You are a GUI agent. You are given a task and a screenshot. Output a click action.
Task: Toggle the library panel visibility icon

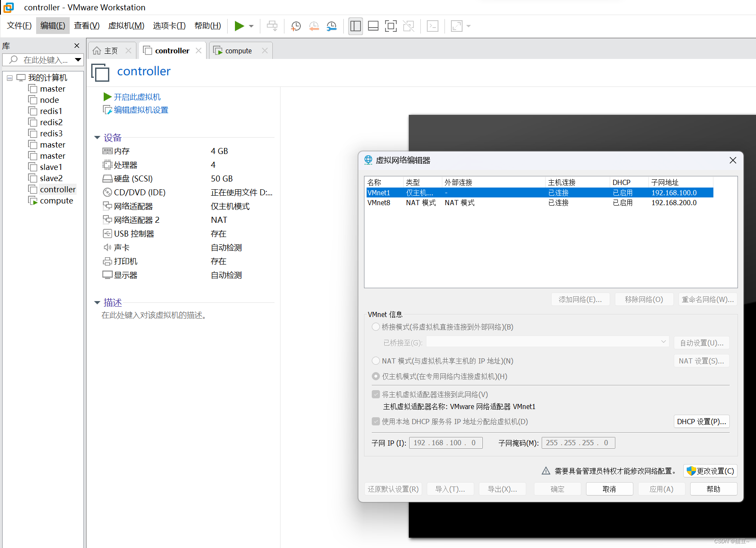click(x=355, y=26)
